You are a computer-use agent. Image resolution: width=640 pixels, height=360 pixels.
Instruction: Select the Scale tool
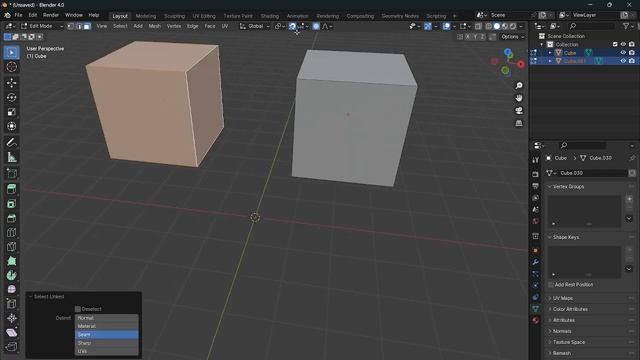[x=11, y=112]
